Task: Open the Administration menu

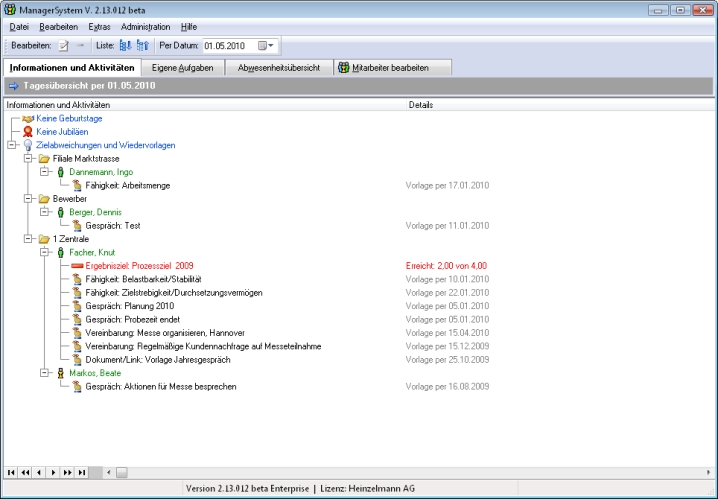Action: pos(145,26)
